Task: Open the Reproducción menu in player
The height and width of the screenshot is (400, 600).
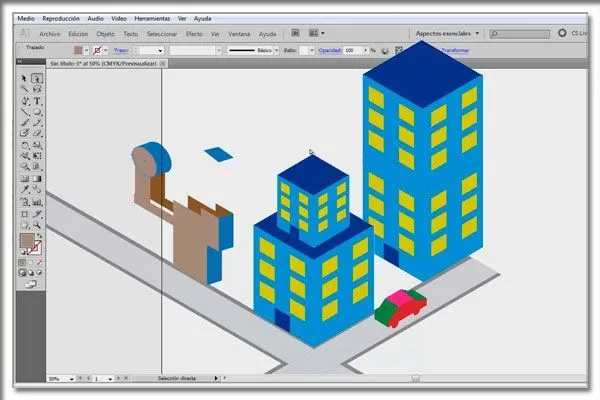Action: pyautogui.click(x=61, y=18)
